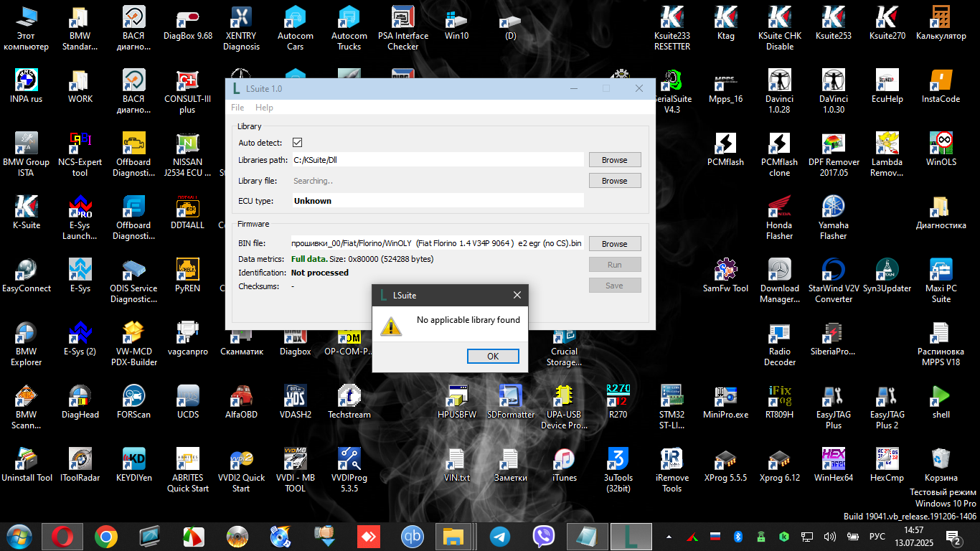This screenshot has height=551, width=980.
Task: Click the 'Unknown' ECU type text
Action: point(313,201)
